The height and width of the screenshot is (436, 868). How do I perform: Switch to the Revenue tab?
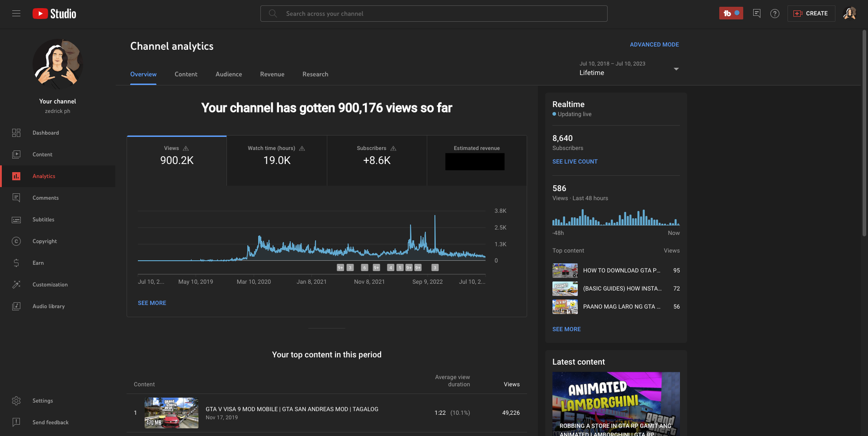272,75
